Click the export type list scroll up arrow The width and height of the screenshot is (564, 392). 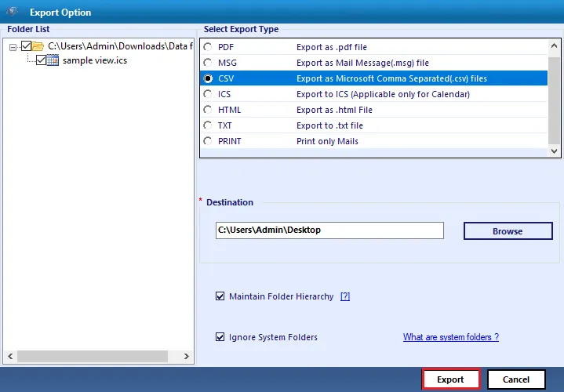554,45
